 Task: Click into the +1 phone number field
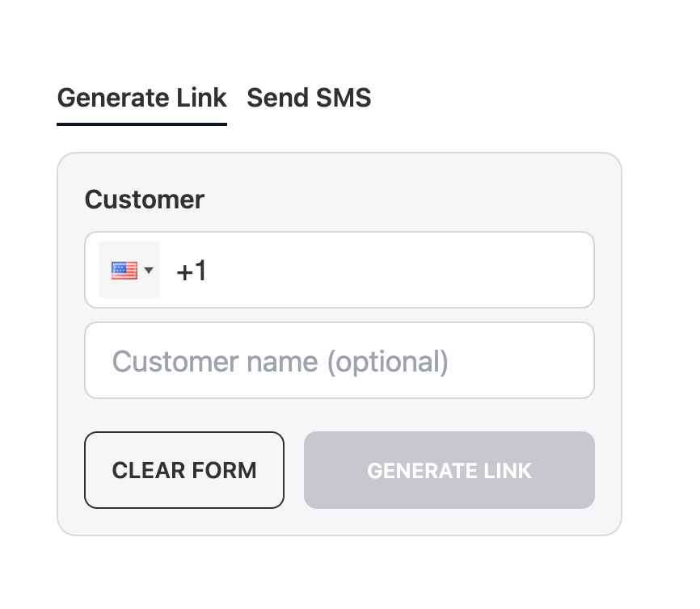pyautogui.click(x=339, y=270)
